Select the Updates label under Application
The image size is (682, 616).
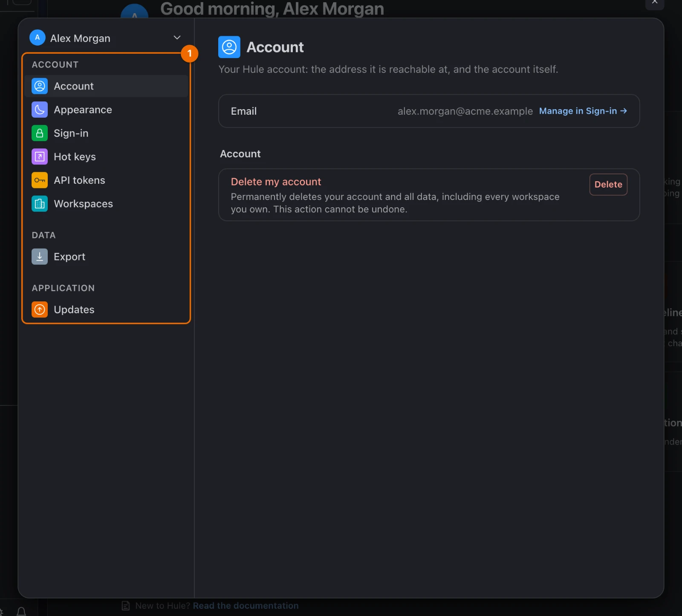click(74, 309)
